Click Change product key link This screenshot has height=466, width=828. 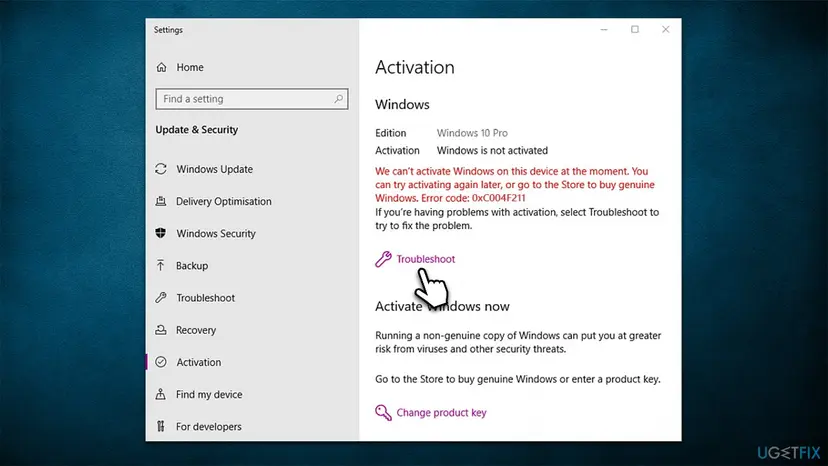point(441,413)
